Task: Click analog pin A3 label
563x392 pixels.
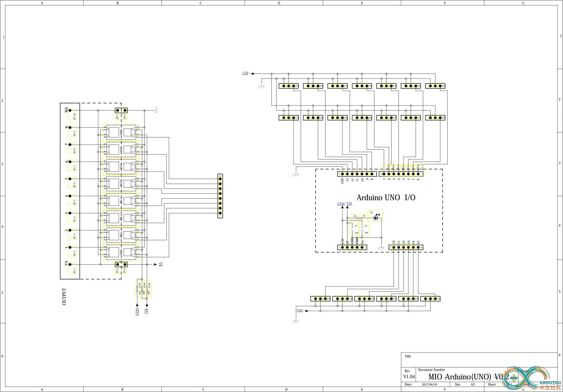Action: 409,242
